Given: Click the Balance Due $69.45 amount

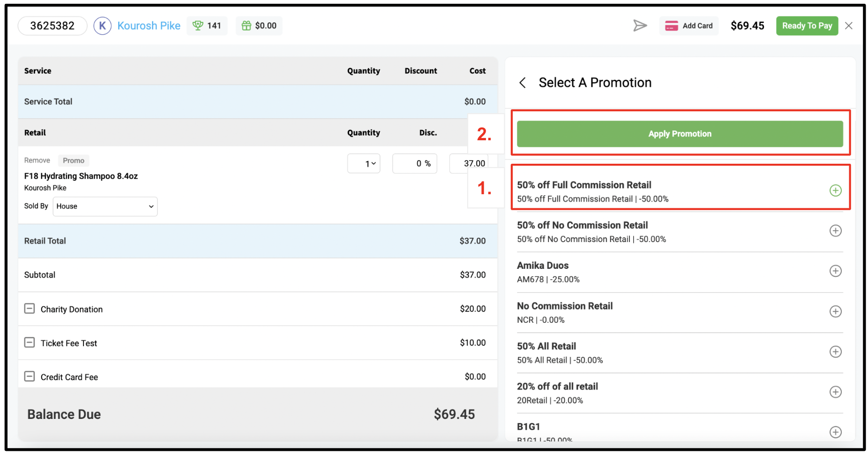Looking at the screenshot, I should 454,414.
